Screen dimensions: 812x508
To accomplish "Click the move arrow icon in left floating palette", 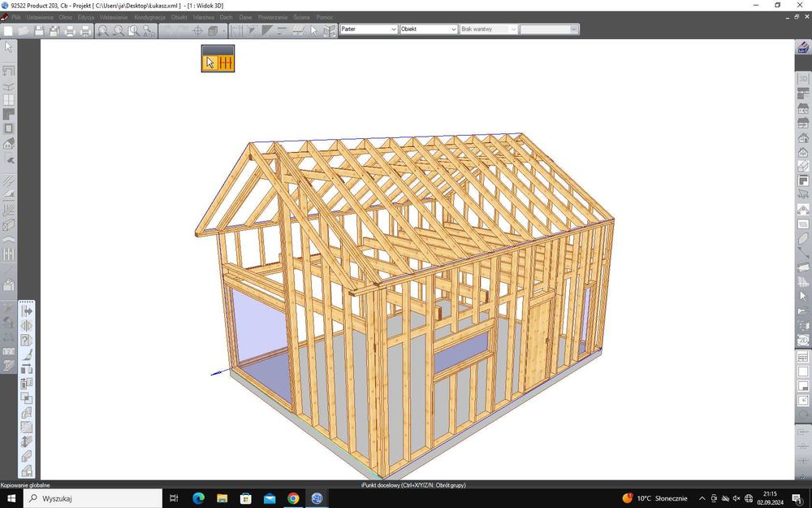I will [x=27, y=311].
